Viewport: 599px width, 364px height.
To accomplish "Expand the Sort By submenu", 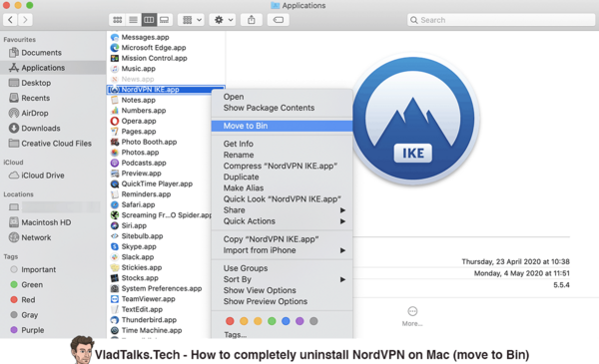I will point(282,279).
